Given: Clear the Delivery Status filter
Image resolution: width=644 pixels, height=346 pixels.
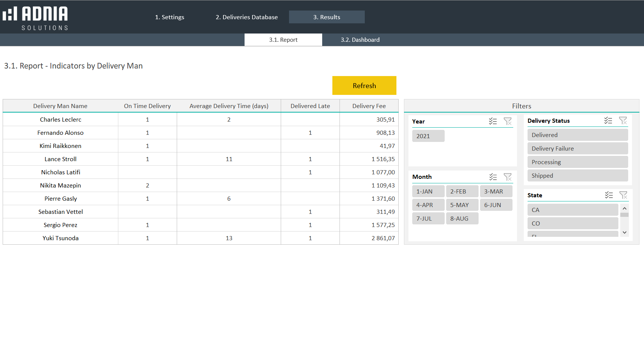Looking at the screenshot, I should click(x=623, y=120).
